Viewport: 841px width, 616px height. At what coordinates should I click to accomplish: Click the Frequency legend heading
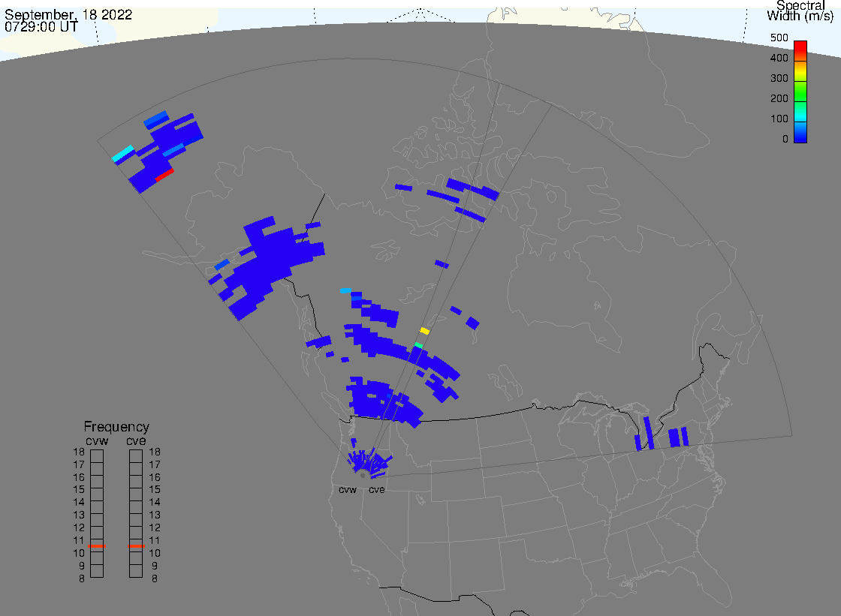pyautogui.click(x=116, y=427)
